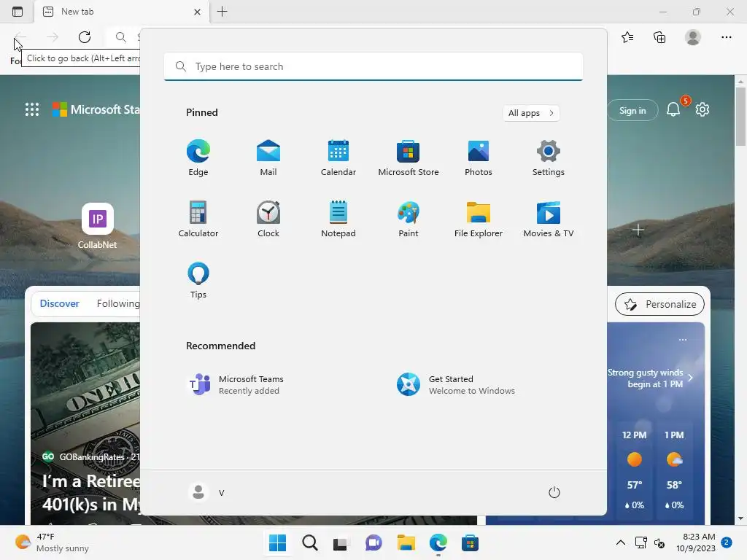Open user account V in Start menu
Image resolution: width=747 pixels, height=560 pixels.
click(x=206, y=492)
